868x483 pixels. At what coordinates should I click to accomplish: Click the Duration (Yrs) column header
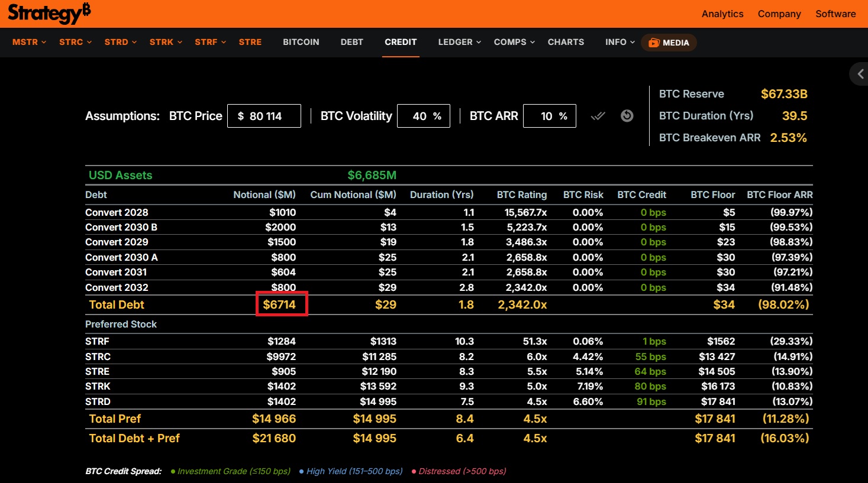point(442,195)
